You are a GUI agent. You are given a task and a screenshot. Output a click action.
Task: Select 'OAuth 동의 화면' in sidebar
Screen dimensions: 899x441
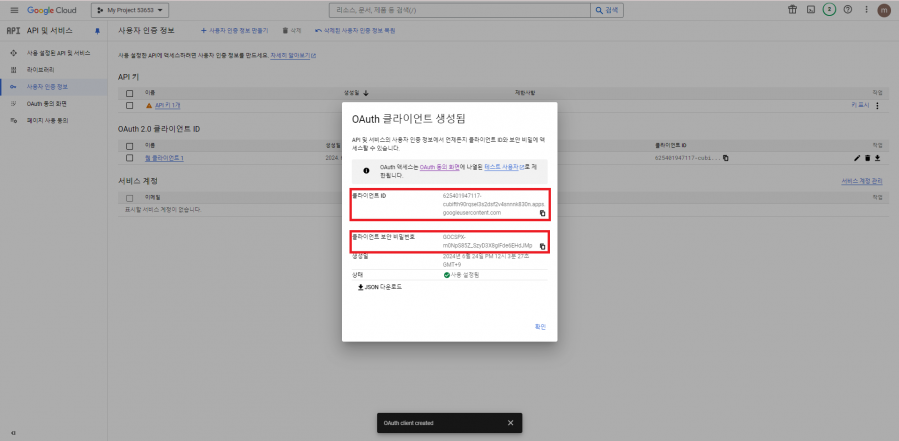[x=46, y=103]
